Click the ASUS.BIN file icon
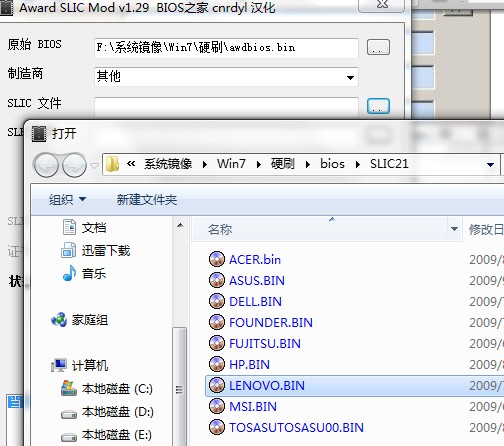The image size is (504, 446). click(217, 280)
